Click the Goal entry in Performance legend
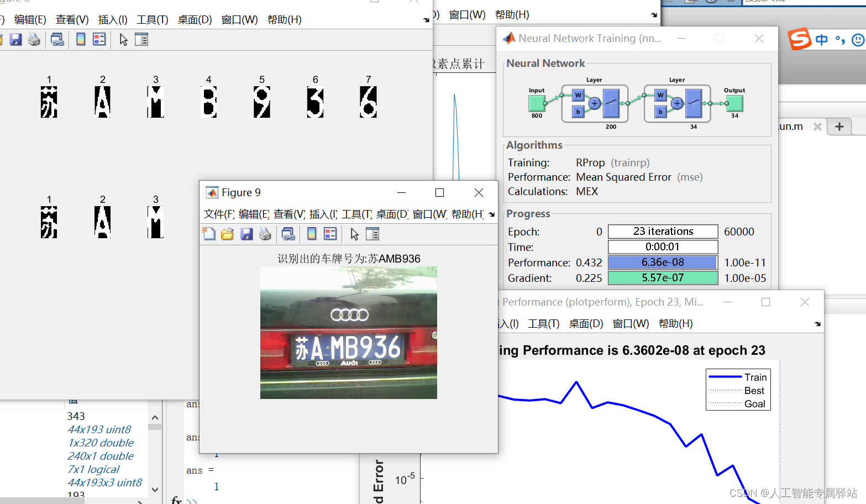Image resolution: width=866 pixels, height=504 pixels. (738, 404)
